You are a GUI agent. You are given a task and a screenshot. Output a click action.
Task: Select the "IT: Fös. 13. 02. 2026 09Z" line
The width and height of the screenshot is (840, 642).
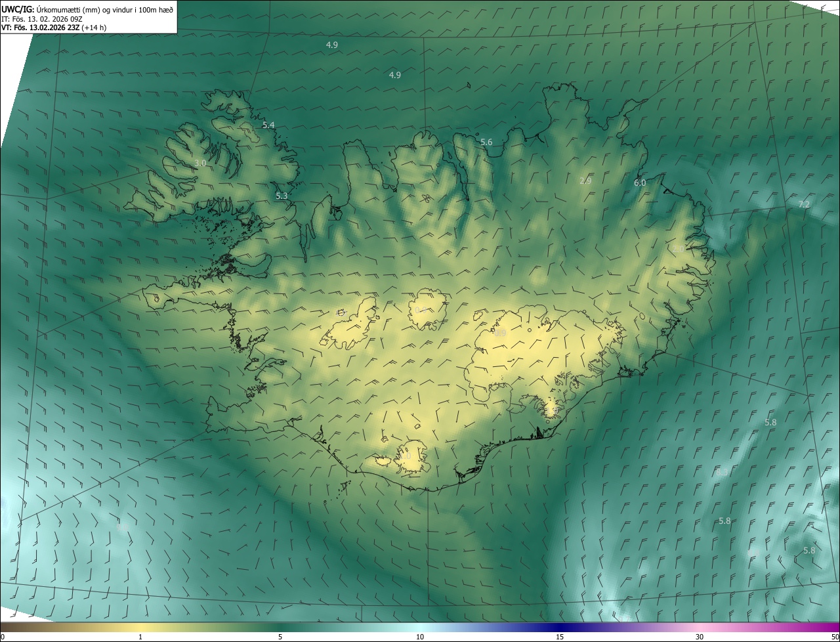coord(42,19)
